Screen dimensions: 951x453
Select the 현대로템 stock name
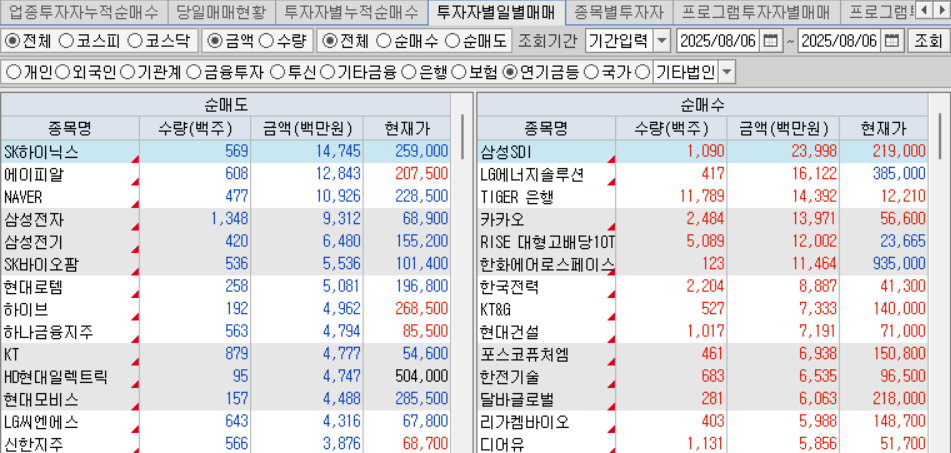33,287
